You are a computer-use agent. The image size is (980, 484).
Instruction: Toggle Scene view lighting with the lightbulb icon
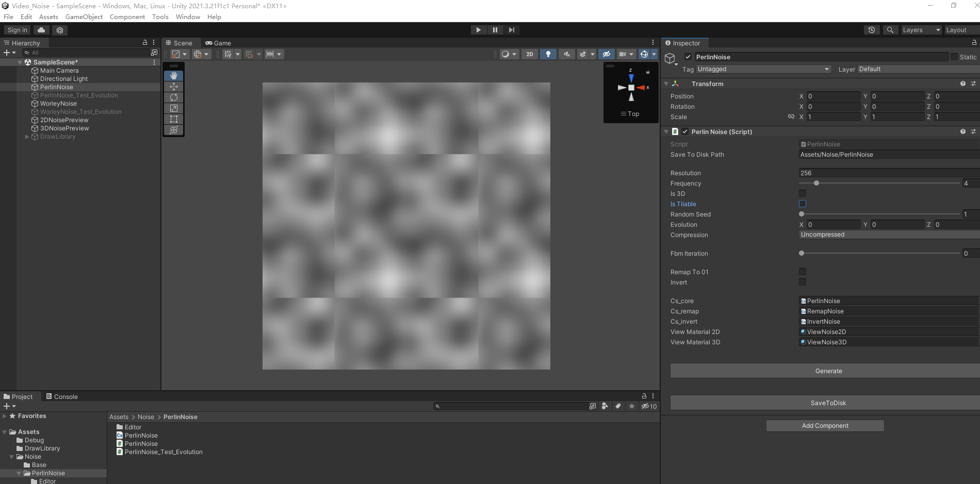pyautogui.click(x=548, y=54)
